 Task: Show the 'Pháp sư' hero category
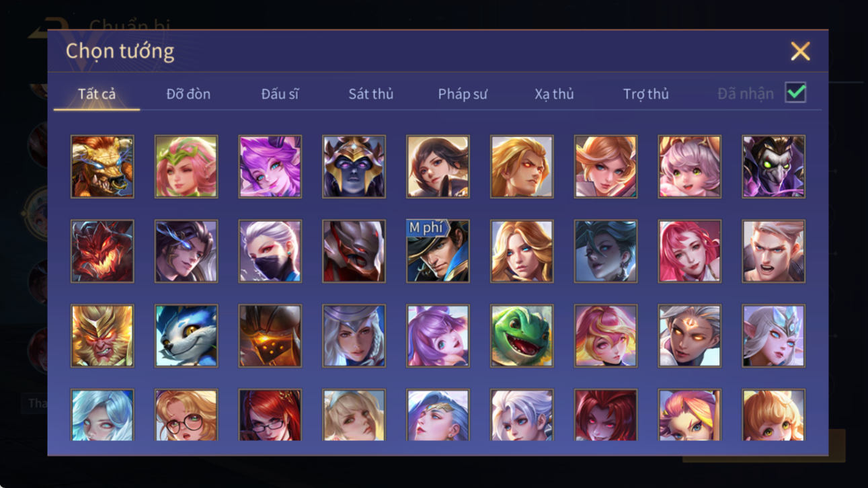point(463,94)
